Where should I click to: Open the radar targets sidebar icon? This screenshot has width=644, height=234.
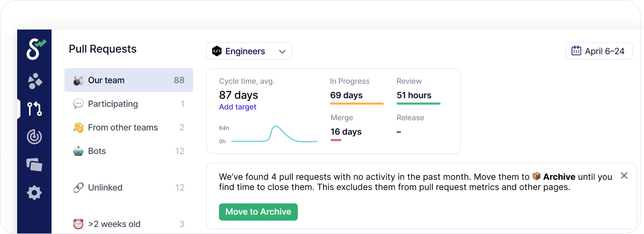point(34,137)
